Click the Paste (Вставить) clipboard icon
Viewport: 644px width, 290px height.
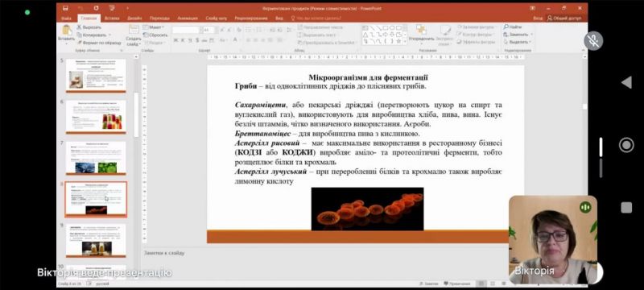[x=67, y=31]
